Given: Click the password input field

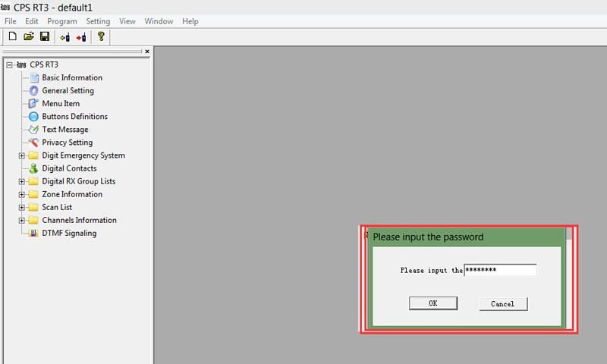Looking at the screenshot, I should pyautogui.click(x=500, y=270).
